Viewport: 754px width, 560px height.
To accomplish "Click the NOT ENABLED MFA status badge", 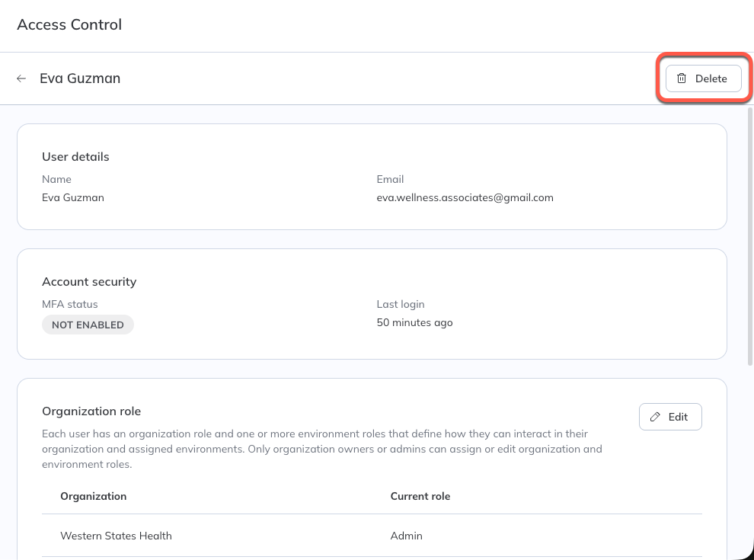I will click(x=88, y=325).
